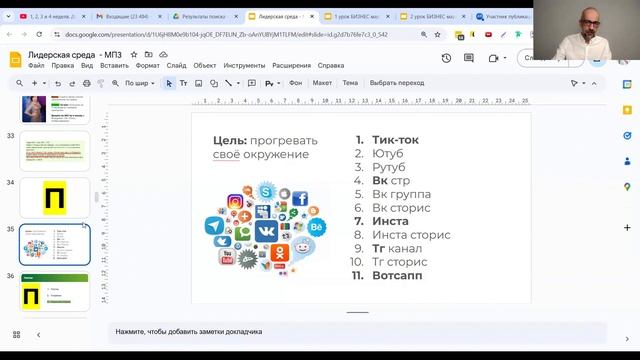Image resolution: width=640 pixels, height=360 pixels.
Task: Open browser tab search dropdown
Action: [9, 16]
